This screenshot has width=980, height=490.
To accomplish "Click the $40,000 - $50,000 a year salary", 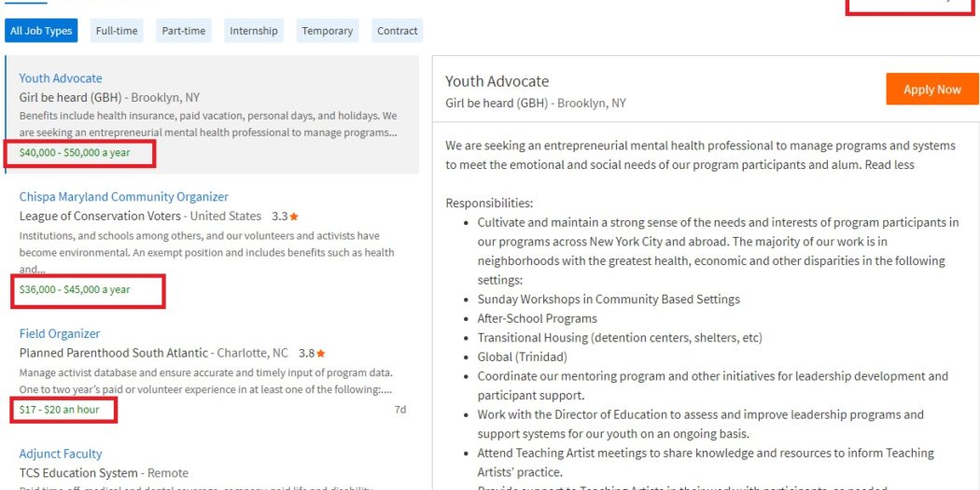I will tap(75, 152).
